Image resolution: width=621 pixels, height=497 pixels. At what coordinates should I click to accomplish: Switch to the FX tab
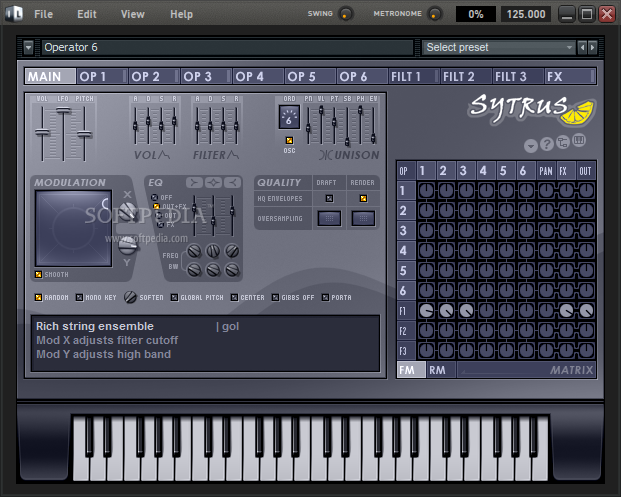point(570,76)
